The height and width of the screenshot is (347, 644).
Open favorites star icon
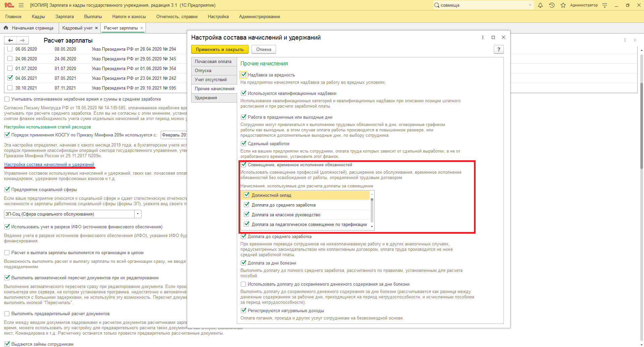563,5
